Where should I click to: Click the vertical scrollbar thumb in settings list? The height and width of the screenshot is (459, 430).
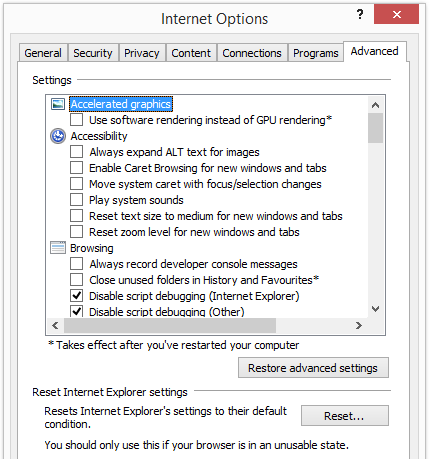point(375,128)
